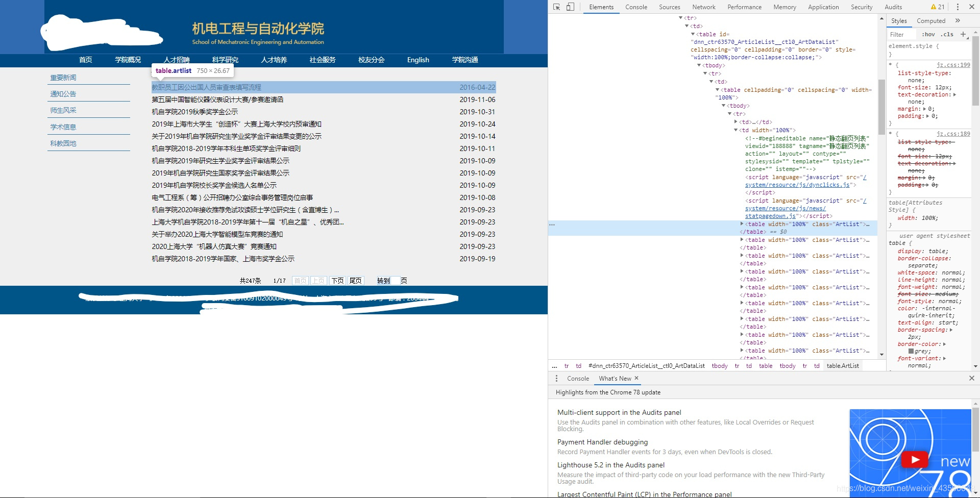Switch to the Console tab
Image resolution: width=980 pixels, height=498 pixels.
tap(636, 7)
